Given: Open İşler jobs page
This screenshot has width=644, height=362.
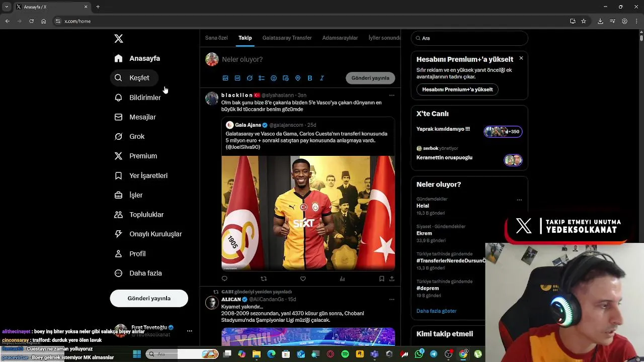Looking at the screenshot, I should [129, 195].
